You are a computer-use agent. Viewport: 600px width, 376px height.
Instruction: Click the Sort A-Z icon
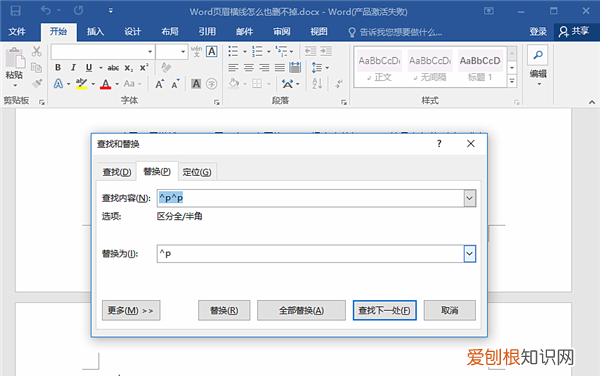[317, 83]
